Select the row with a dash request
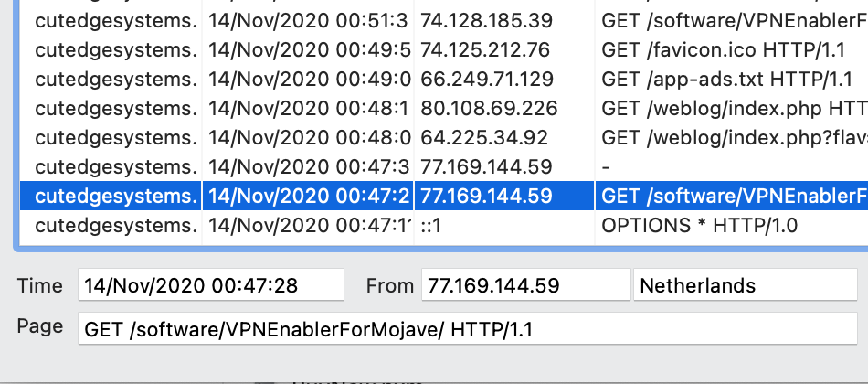This screenshot has width=868, height=384. pyautogui.click(x=607, y=167)
